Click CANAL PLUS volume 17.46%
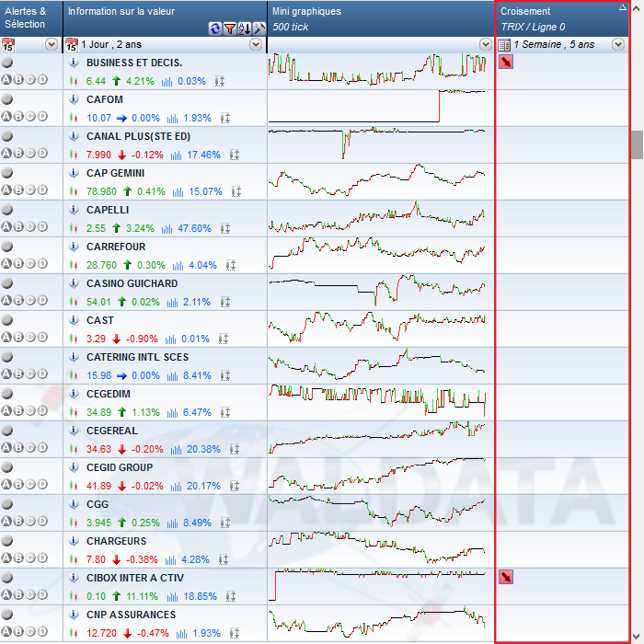The height and width of the screenshot is (644, 644). pyautogui.click(x=203, y=155)
